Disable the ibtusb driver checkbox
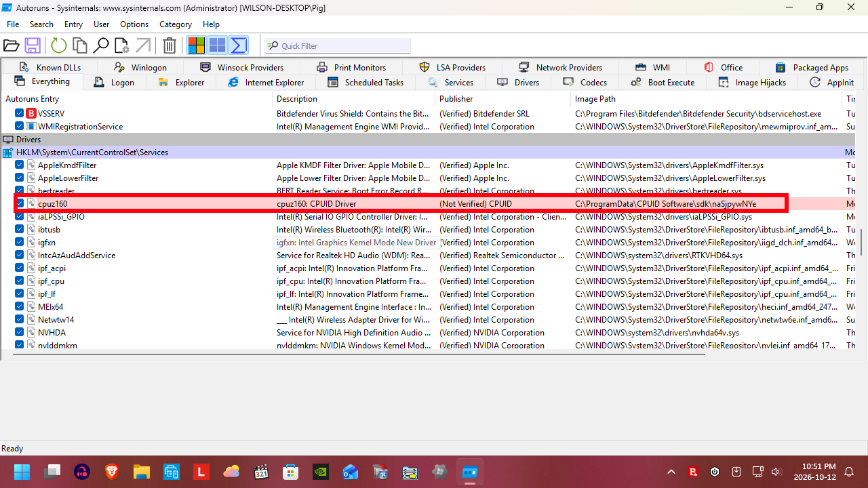Viewport: 868px width, 488px height. click(x=20, y=230)
